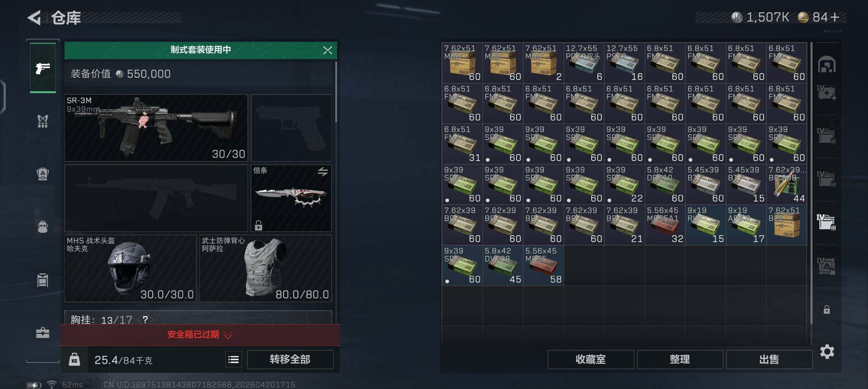868x389 pixels.
Task: Click the 整理 sort button
Action: (680, 359)
